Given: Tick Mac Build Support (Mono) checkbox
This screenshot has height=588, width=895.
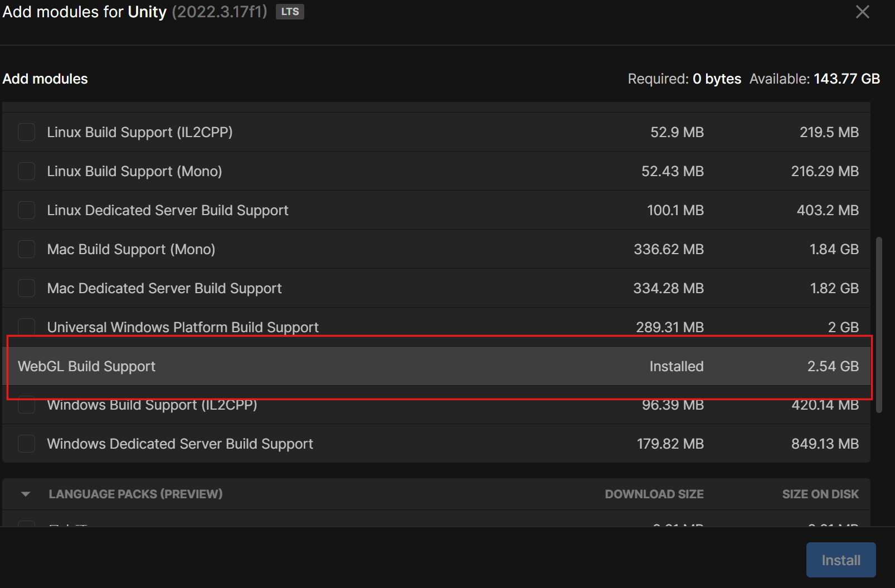Looking at the screenshot, I should click(x=27, y=249).
